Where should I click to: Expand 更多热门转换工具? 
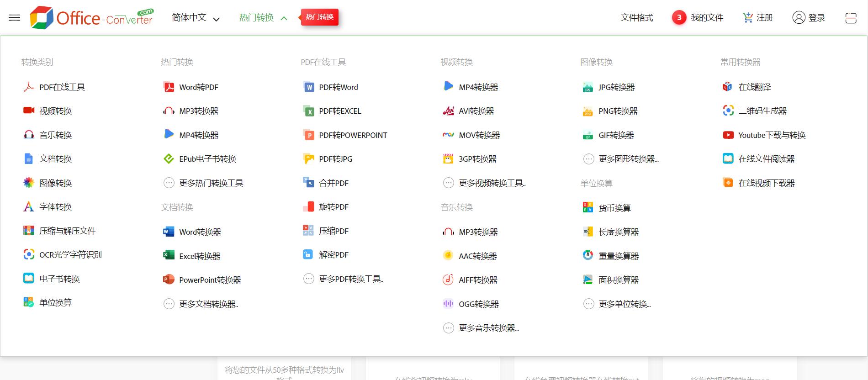[x=203, y=183]
